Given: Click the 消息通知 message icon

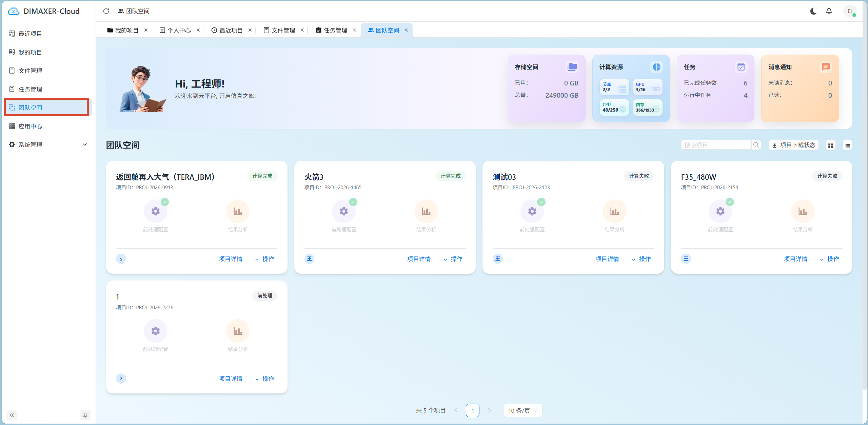Looking at the screenshot, I should click(826, 67).
